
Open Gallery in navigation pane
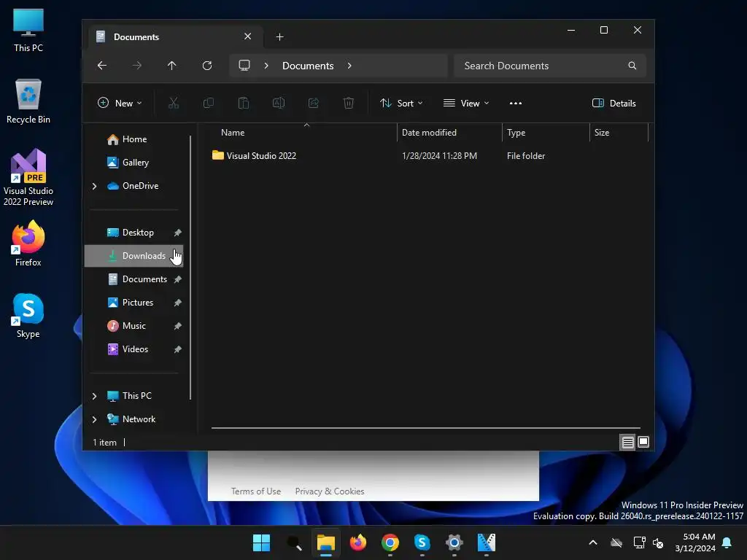134,163
